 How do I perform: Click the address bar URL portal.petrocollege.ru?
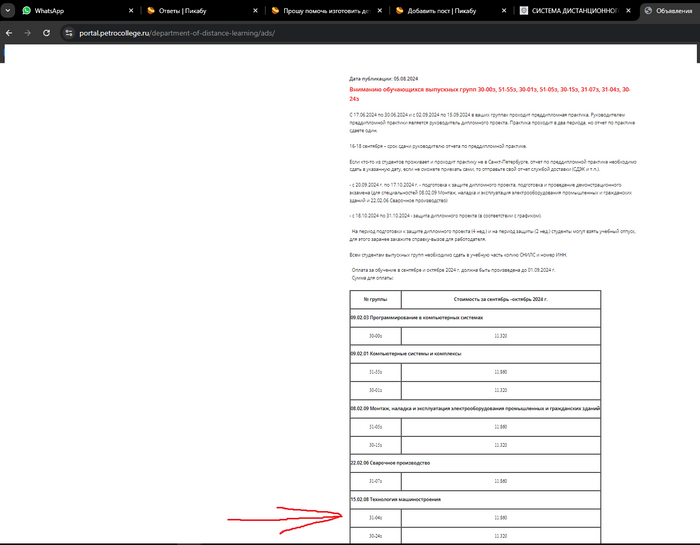coord(177,33)
